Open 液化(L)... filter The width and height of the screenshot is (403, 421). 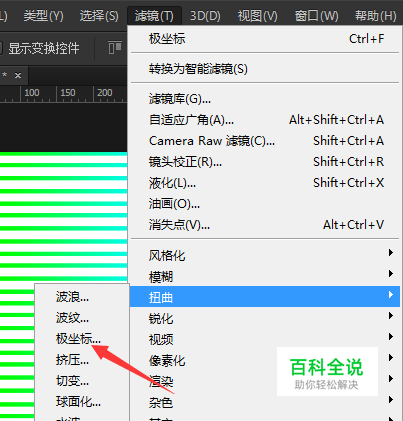[265, 183]
